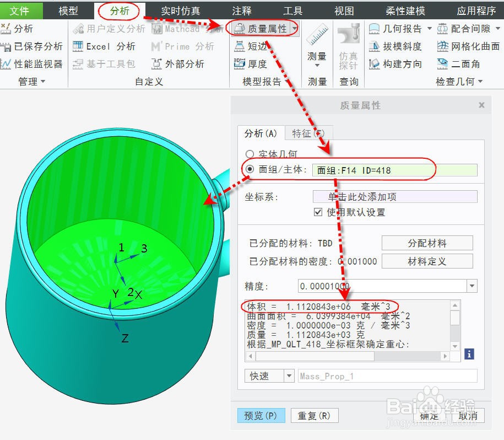
Task: Select the 分析(A) dialog tab
Action: pos(261,133)
